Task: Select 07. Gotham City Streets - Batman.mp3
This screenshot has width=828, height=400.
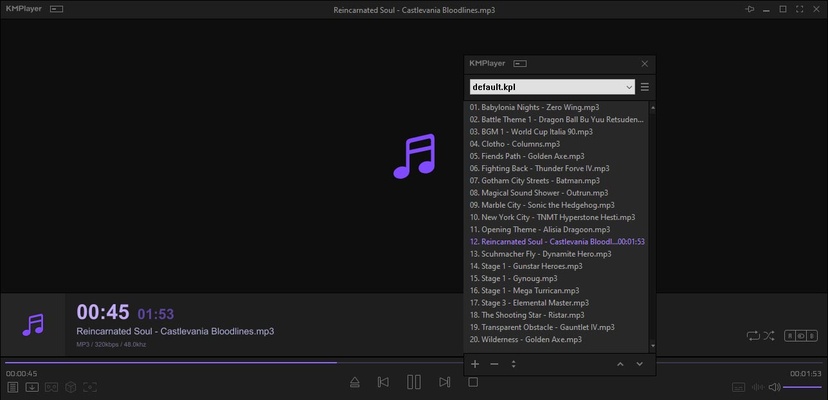Action: coord(557,181)
